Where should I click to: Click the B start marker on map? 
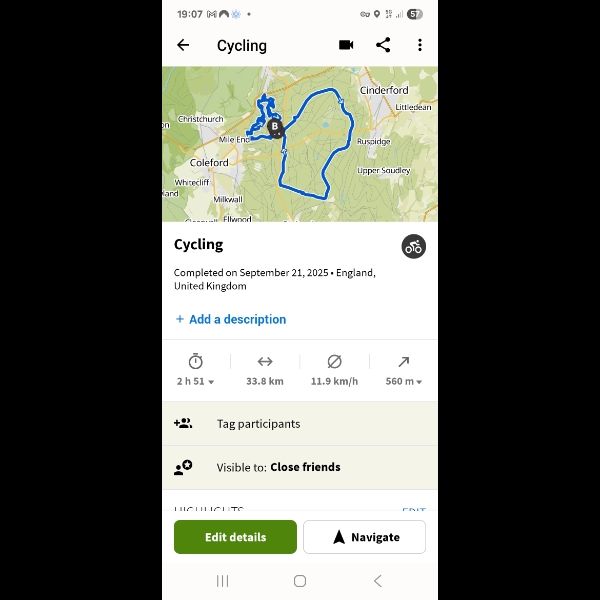point(275,127)
